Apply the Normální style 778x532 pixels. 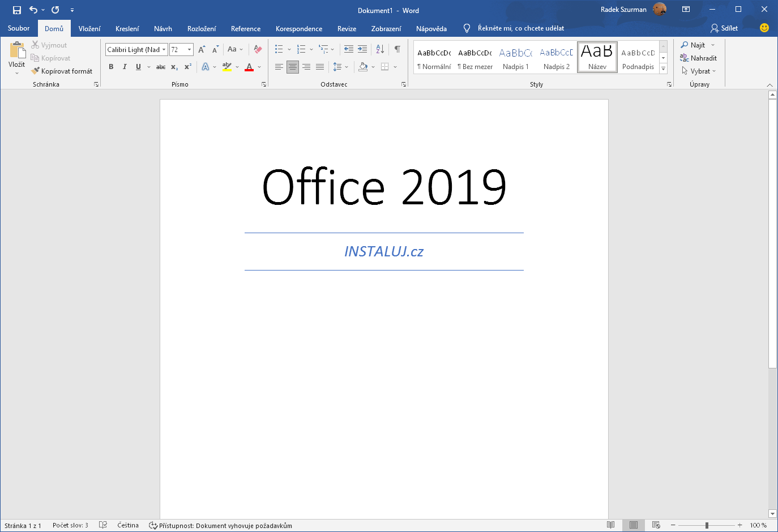[x=434, y=57]
